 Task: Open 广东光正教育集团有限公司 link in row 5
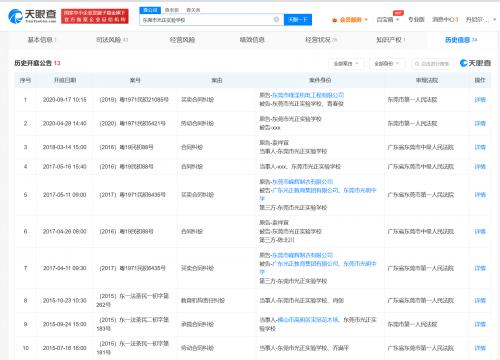(305, 190)
